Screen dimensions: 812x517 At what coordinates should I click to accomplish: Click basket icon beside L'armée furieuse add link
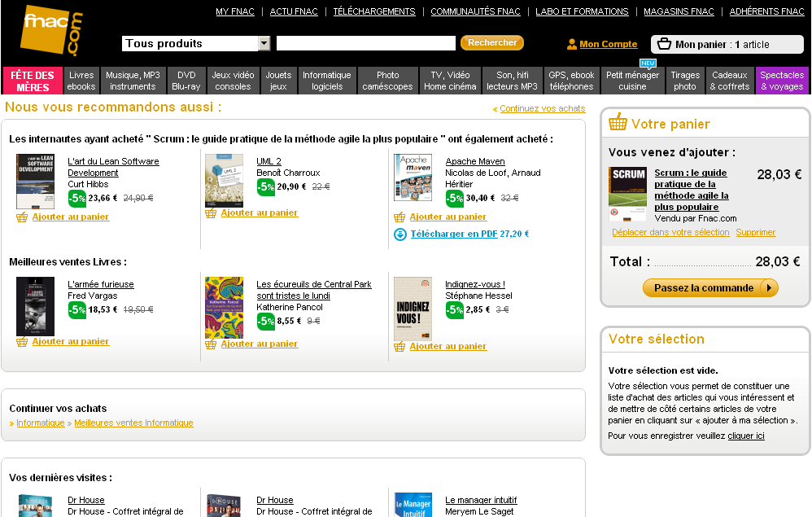pyautogui.click(x=22, y=341)
